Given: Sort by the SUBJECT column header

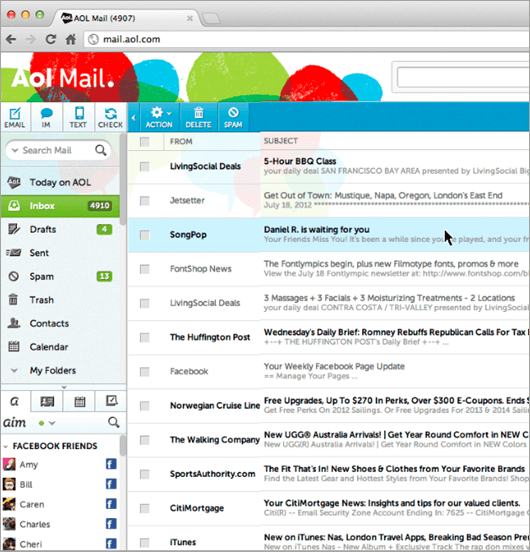Looking at the screenshot, I should point(281,141).
